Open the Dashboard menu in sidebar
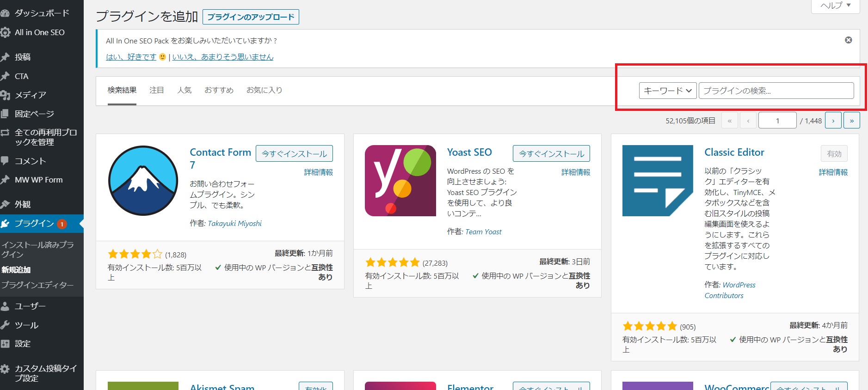The image size is (868, 390). click(x=42, y=13)
